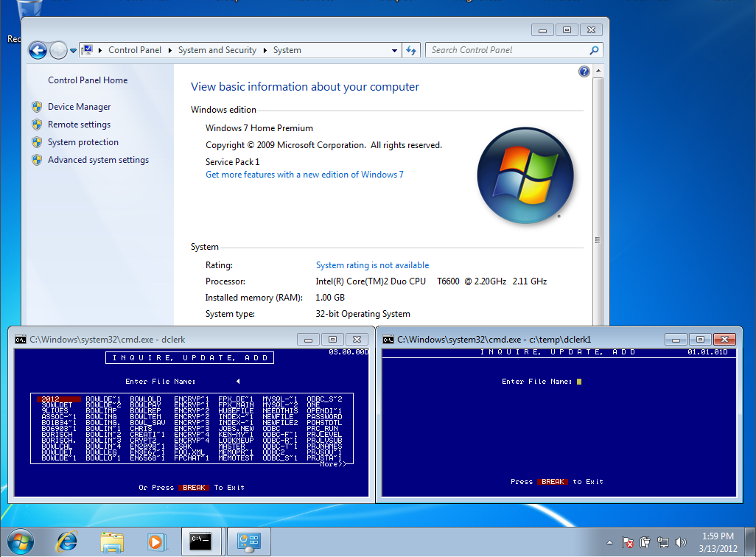Open the clock showing 1:59 PM

coord(718,542)
